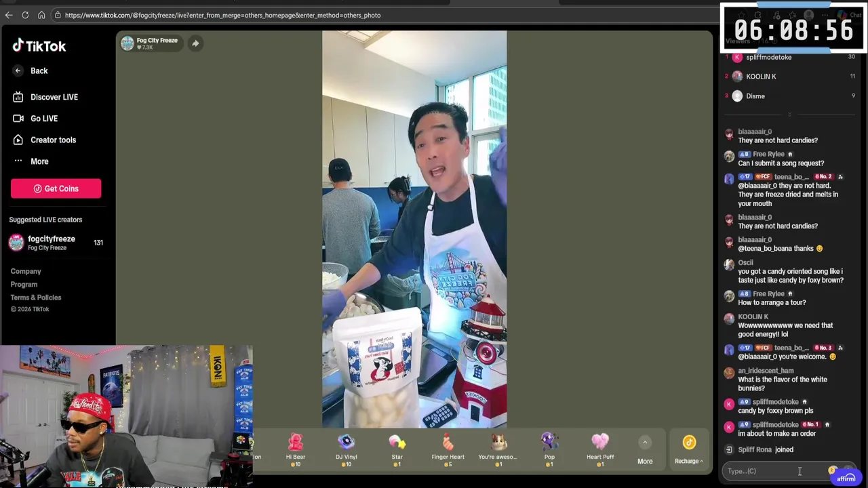This screenshot has width=868, height=488.
Task: Share the live stream via arrow icon
Action: pyautogui.click(x=195, y=43)
